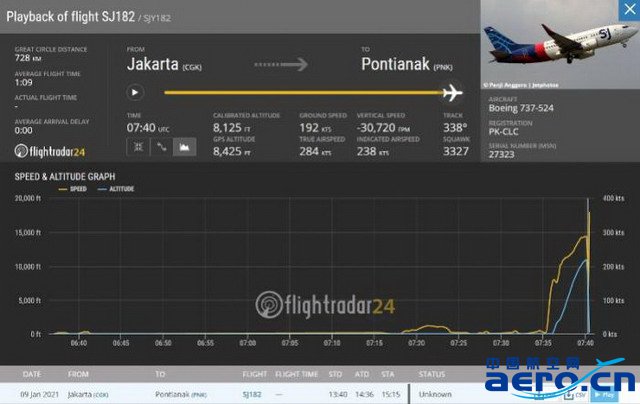Switch to the full map view icon
This screenshot has width=640, height=404.
click(x=138, y=147)
